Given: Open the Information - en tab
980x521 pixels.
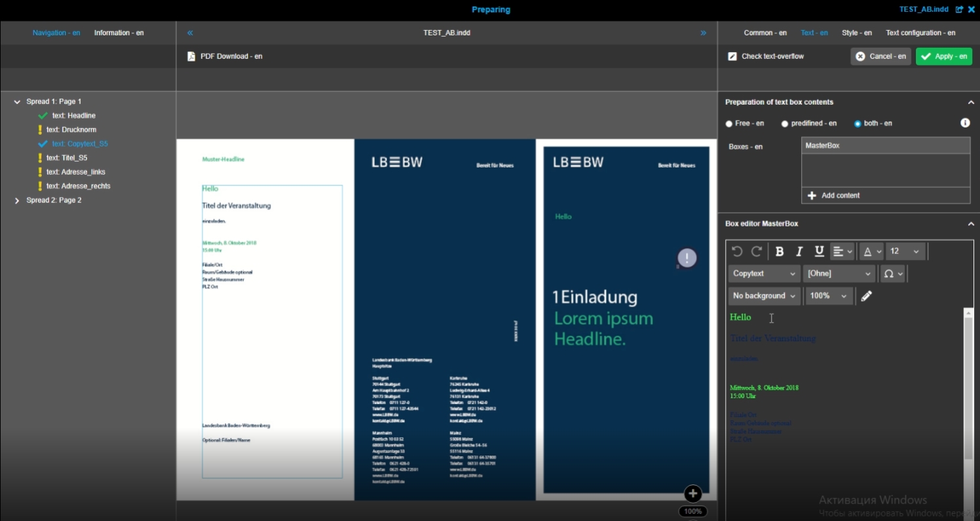Looking at the screenshot, I should (119, 33).
